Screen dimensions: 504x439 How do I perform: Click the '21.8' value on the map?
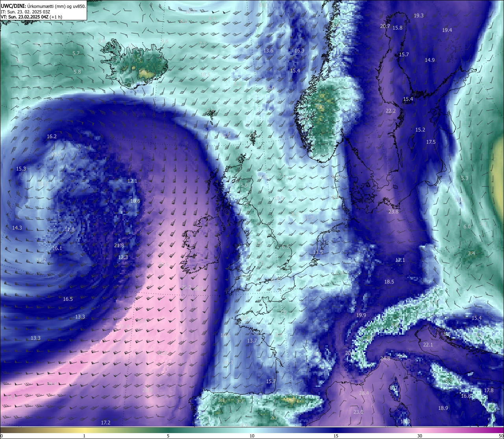[x=119, y=246]
